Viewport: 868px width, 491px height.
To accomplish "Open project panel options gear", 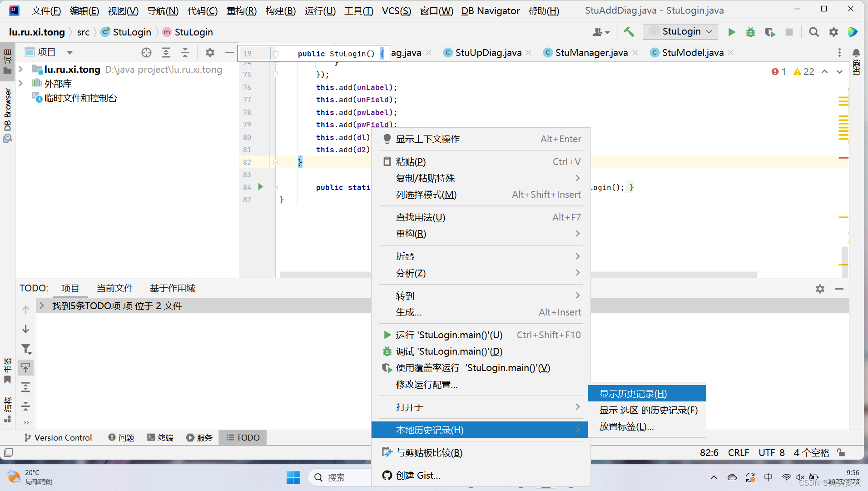I will pyautogui.click(x=210, y=53).
